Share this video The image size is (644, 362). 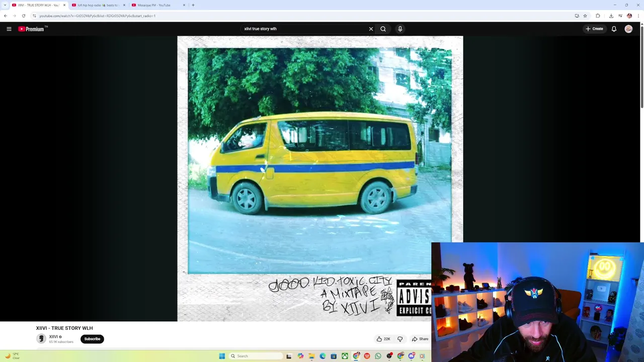(420, 339)
